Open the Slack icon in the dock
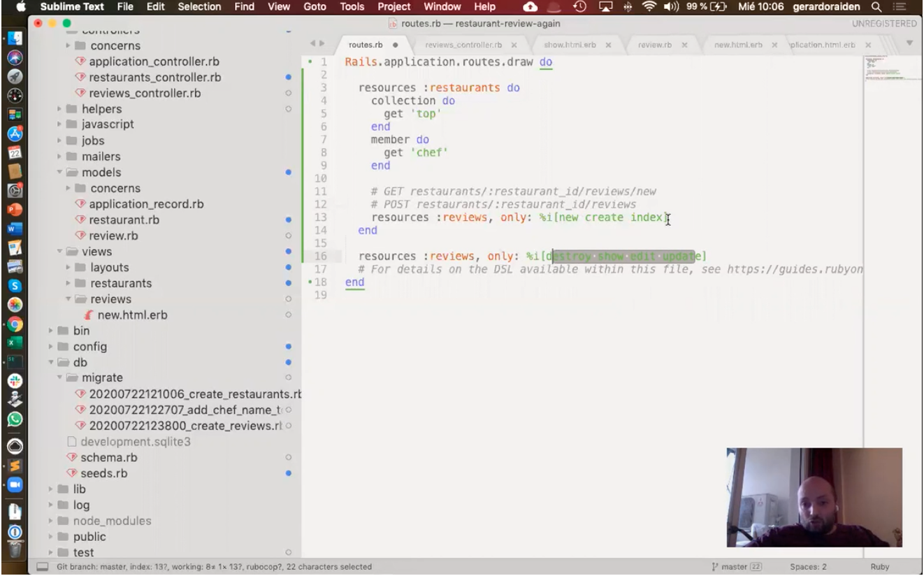 point(15,381)
